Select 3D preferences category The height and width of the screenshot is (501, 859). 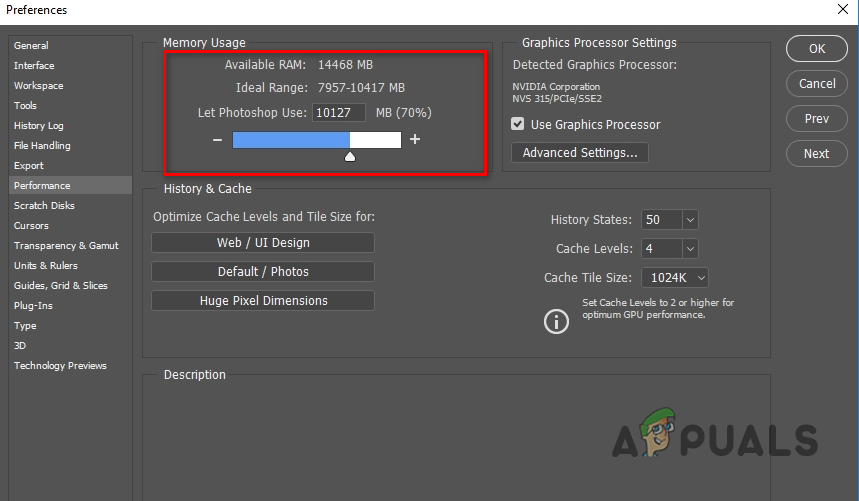[70, 345]
